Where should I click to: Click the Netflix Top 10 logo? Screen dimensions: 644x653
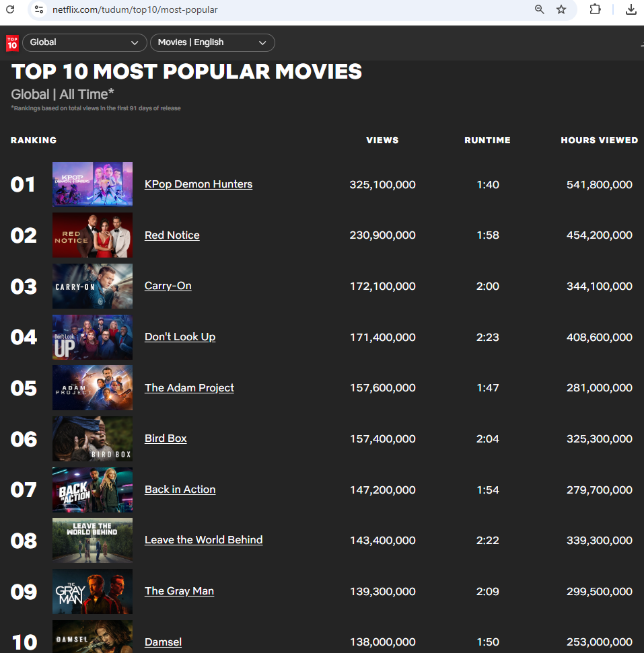click(12, 43)
